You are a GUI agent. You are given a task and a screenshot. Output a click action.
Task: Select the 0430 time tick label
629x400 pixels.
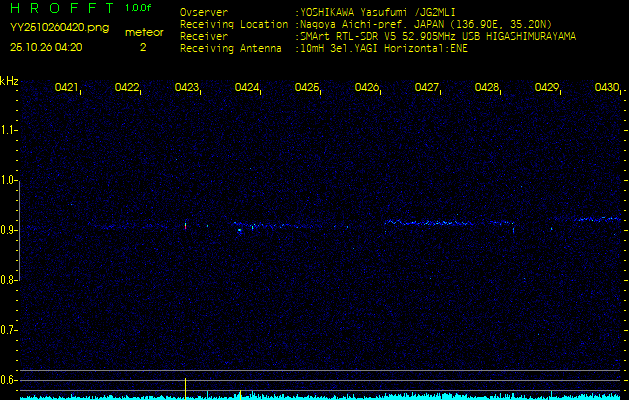coord(606,88)
